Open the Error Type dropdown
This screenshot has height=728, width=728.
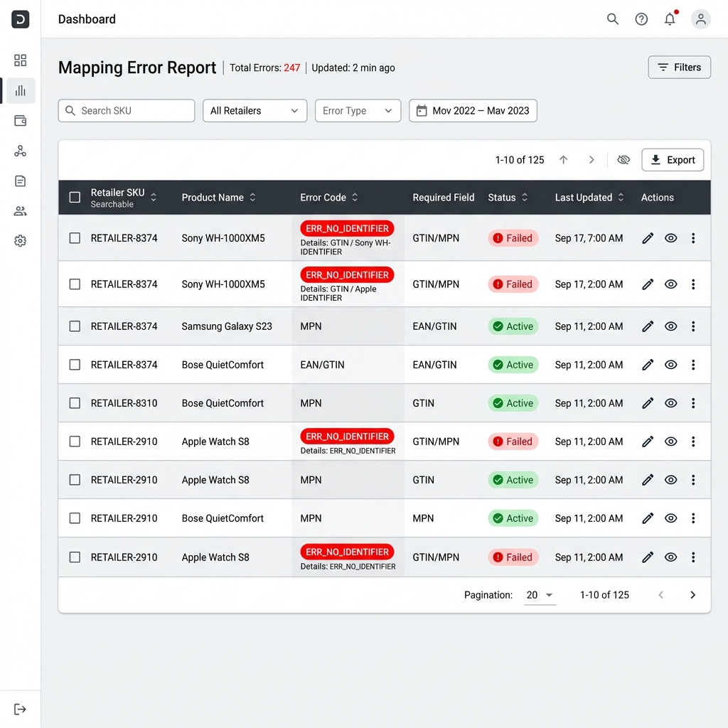pos(358,110)
